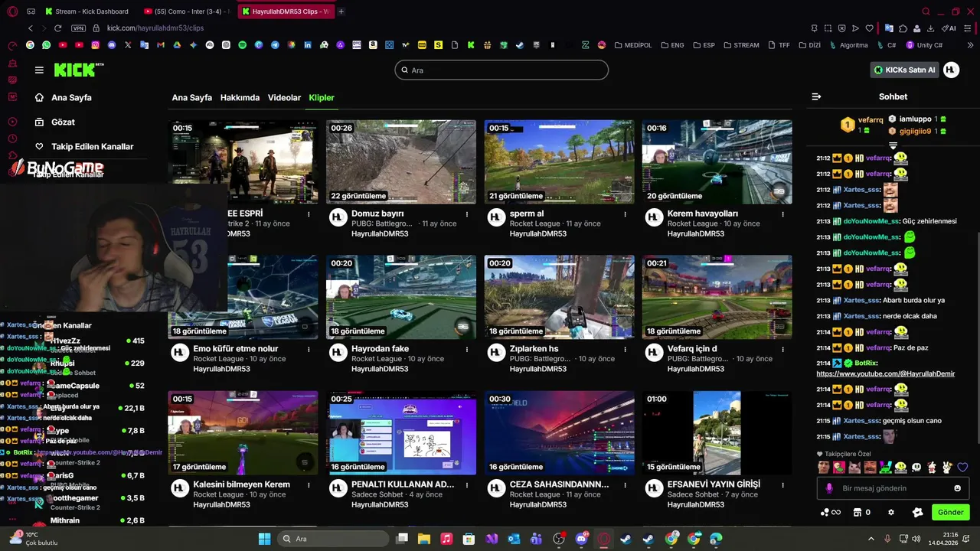
Task: Select the Ana Sayfa channel tab
Action: (x=192, y=98)
